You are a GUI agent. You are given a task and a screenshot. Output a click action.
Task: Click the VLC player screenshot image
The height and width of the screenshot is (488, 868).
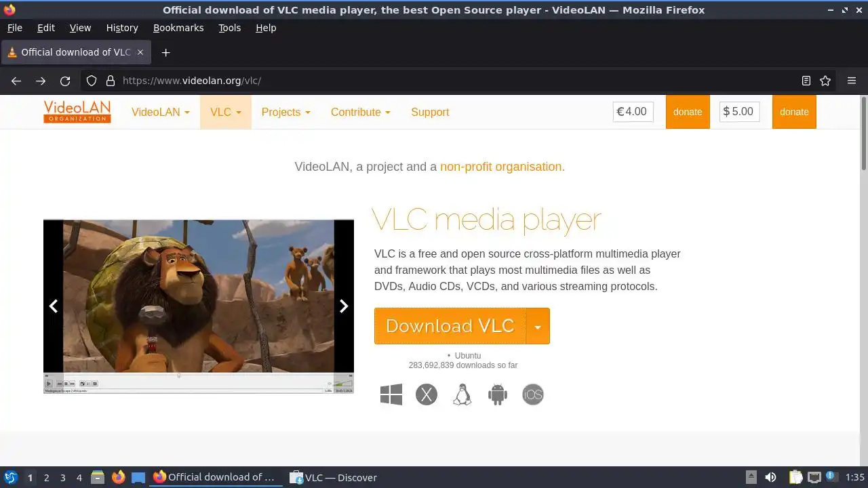pyautogui.click(x=199, y=306)
